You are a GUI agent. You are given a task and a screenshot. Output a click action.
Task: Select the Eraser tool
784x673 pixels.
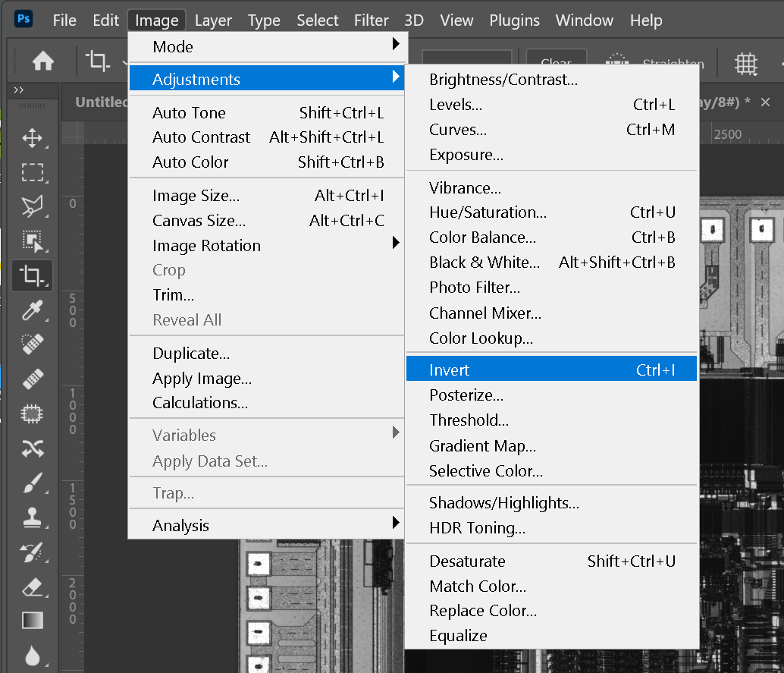tap(32, 587)
